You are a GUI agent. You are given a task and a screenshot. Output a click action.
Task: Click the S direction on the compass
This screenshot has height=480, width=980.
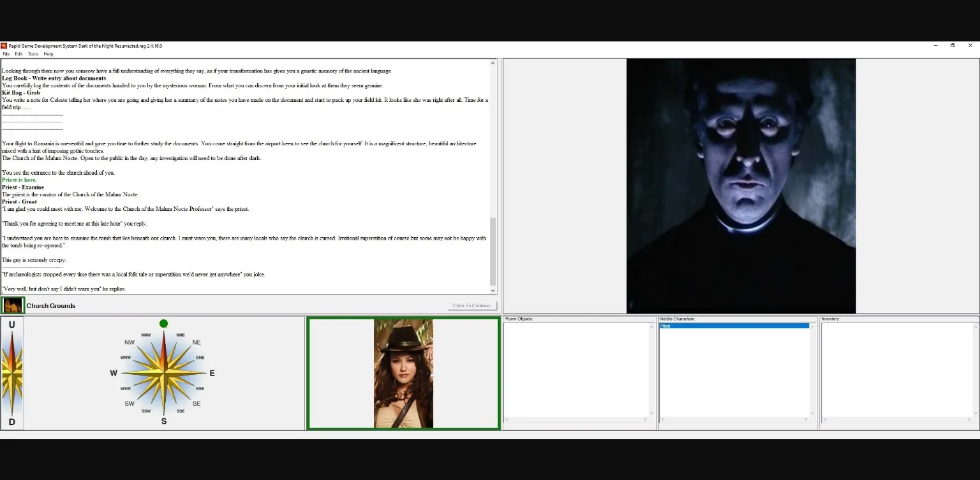[x=164, y=421]
